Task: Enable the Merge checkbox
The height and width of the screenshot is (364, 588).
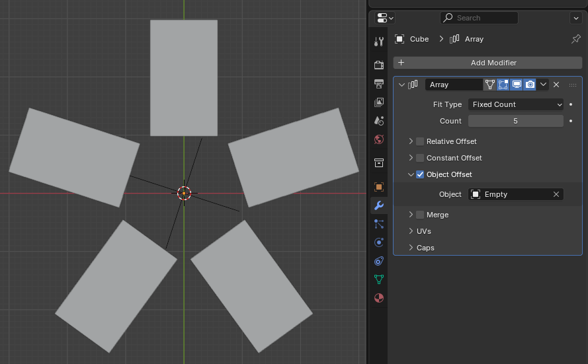Action: point(420,215)
